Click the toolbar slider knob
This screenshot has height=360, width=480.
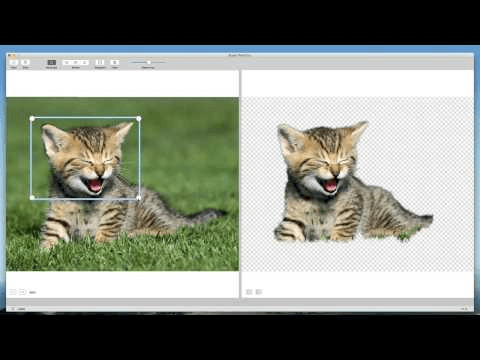pos(149,62)
